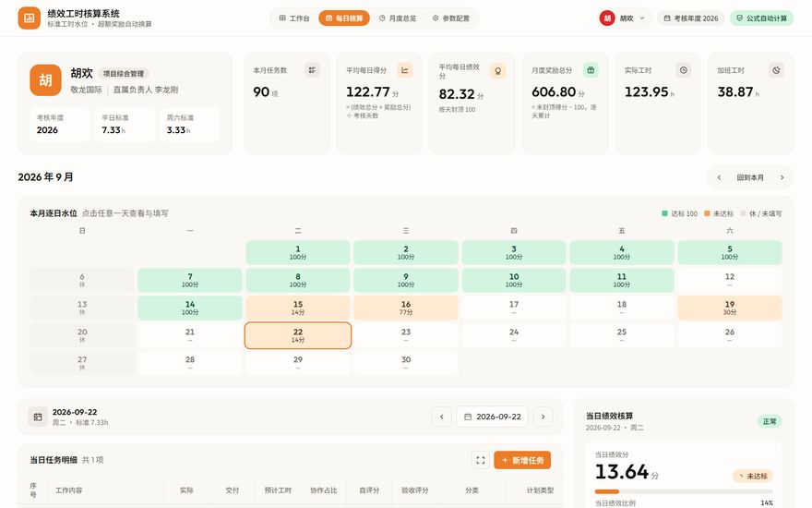The width and height of the screenshot is (812, 508).
Task: Select calendar day 19 with 30分
Action: (730, 308)
